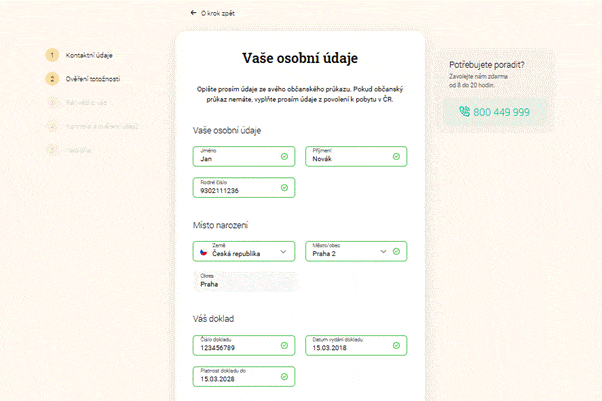Click the green checkmark in Příjmení field
Image resolution: width=602 pixels, height=401 pixels.
[x=396, y=156]
